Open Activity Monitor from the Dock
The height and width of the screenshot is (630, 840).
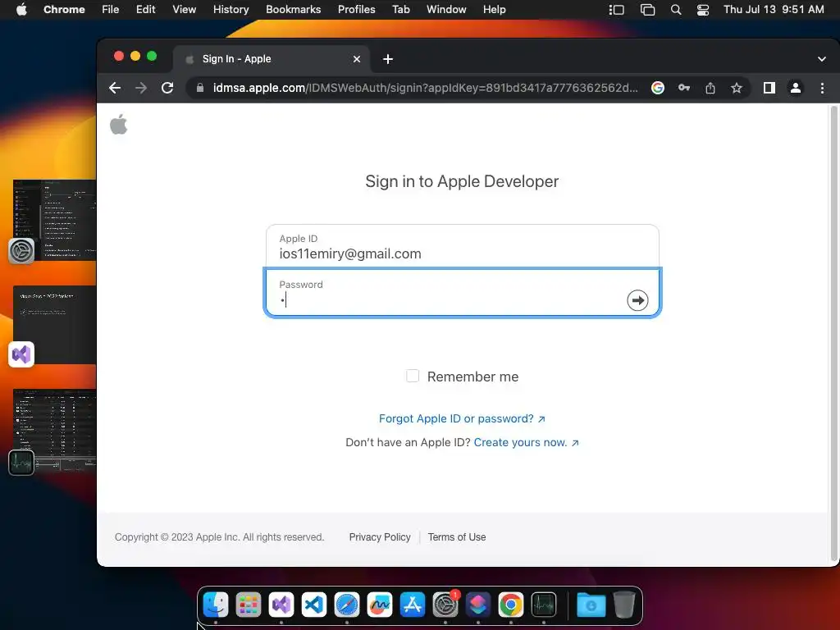click(544, 605)
